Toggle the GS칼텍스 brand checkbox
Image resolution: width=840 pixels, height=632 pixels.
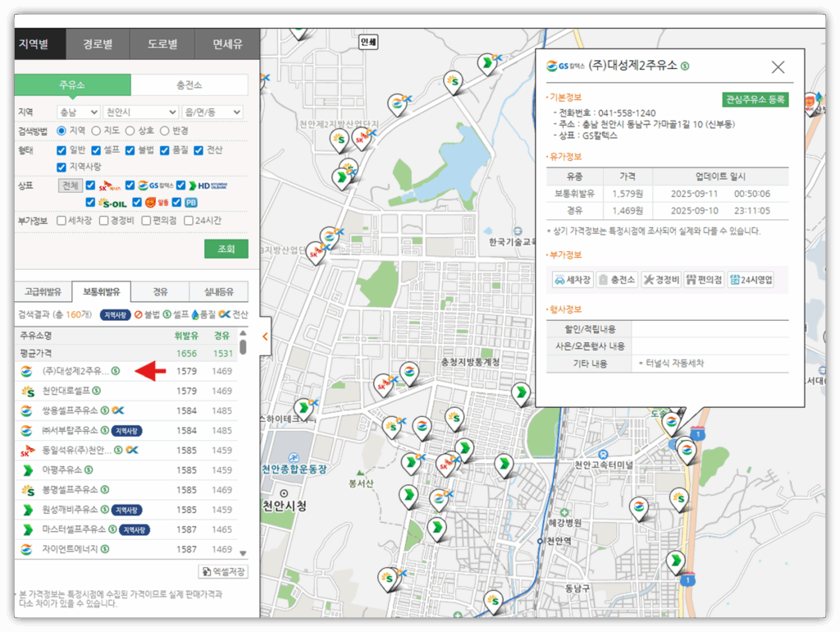point(130,185)
